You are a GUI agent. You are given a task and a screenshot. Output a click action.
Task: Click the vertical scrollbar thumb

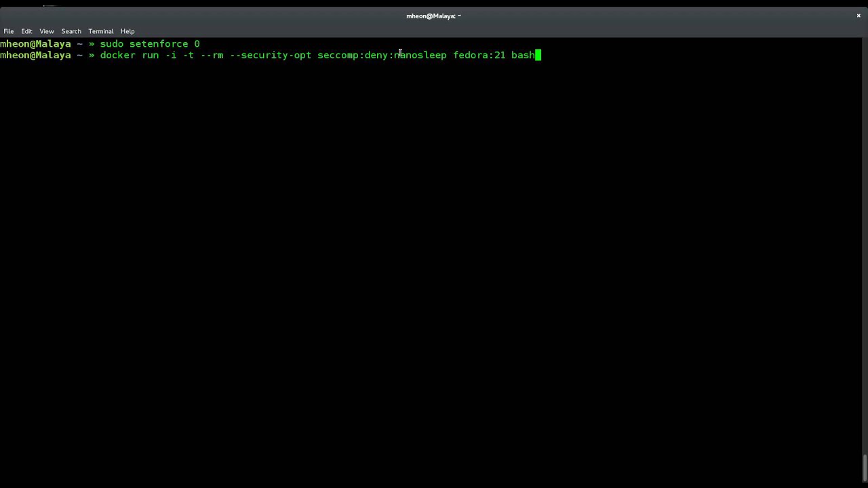click(865, 468)
